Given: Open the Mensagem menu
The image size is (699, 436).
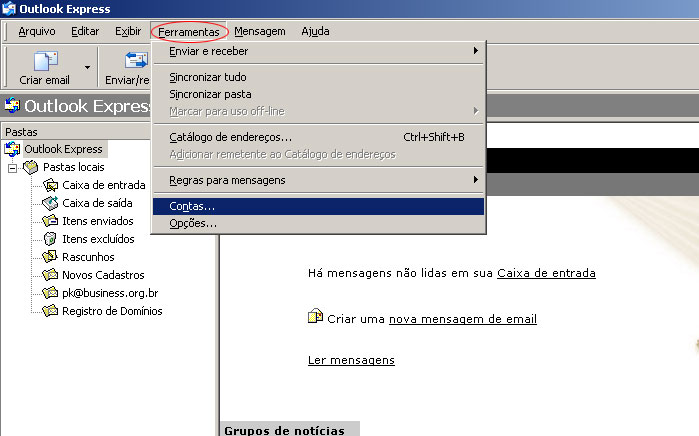Looking at the screenshot, I should 259,31.
